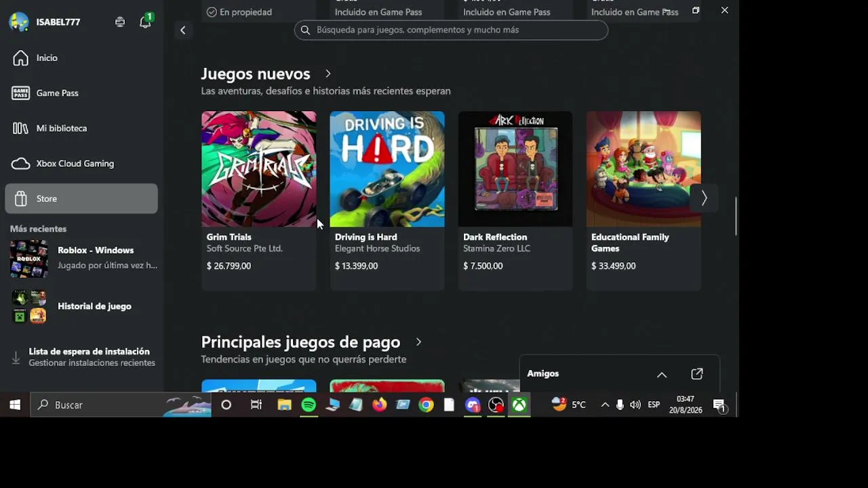This screenshot has height=488, width=868.
Task: Open the Driving is Hard game cover
Action: pyautogui.click(x=387, y=169)
